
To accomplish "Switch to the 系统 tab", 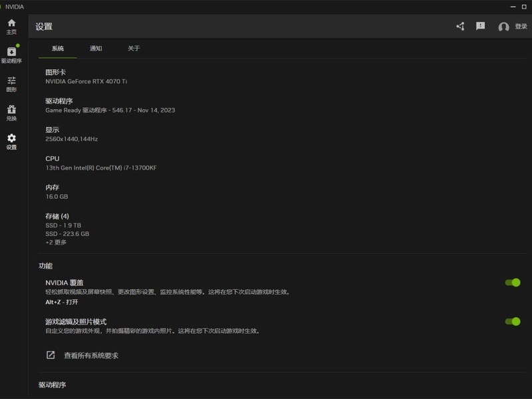I will (x=58, y=49).
